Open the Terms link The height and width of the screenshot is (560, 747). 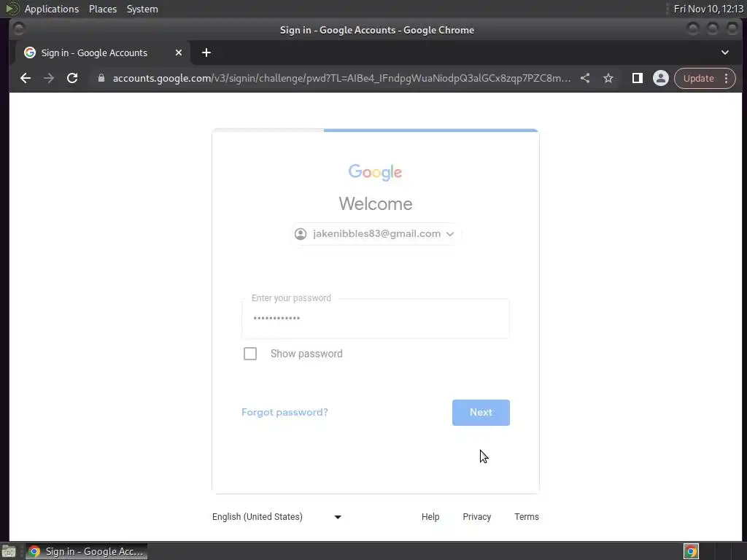527,517
